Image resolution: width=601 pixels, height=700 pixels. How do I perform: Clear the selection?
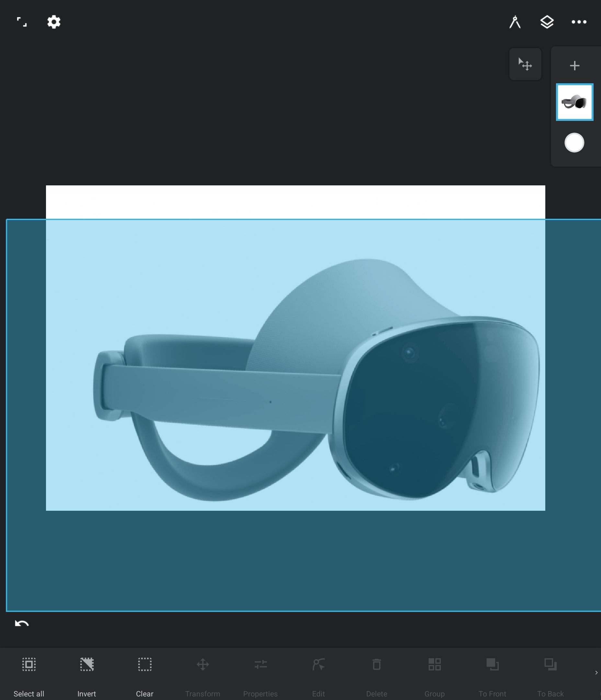[x=145, y=677]
